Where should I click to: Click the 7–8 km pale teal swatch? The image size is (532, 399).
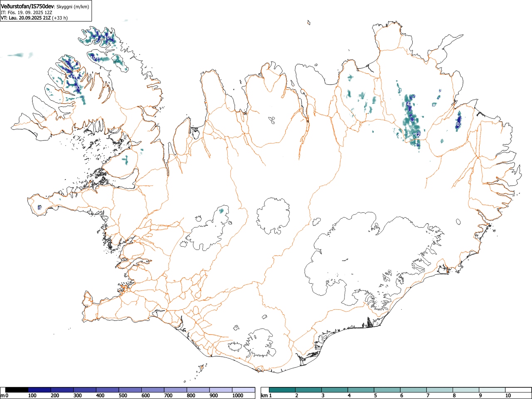pyautogui.click(x=440, y=390)
